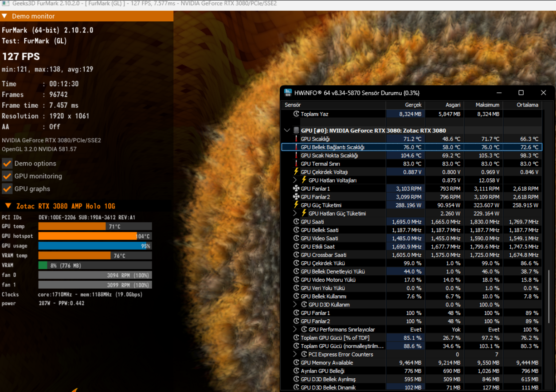This screenshot has height=392, width=556.
Task: Collapse the Demo monitor panel triangle
Action: tap(4, 16)
